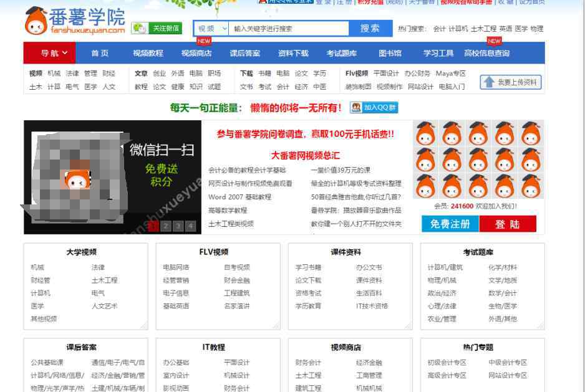The width and height of the screenshot is (585, 392).
Task: Open the 视频教程 nav tab
Action: click(x=148, y=53)
